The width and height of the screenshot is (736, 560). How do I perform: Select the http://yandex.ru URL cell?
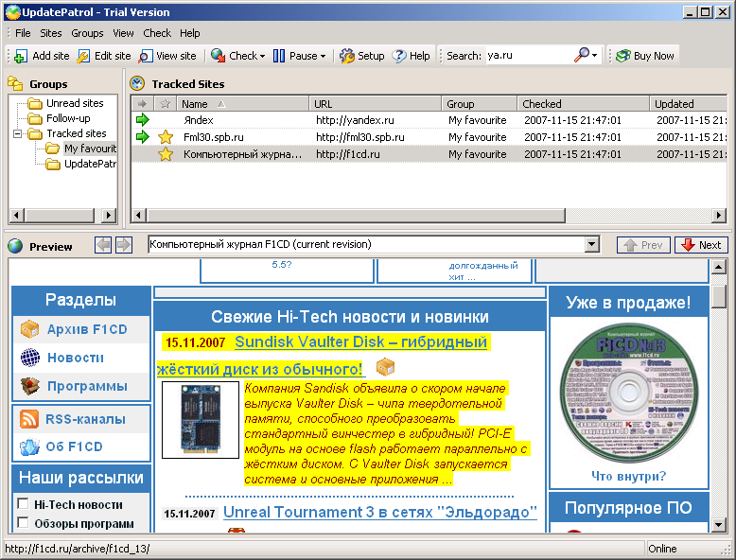pyautogui.click(x=355, y=120)
